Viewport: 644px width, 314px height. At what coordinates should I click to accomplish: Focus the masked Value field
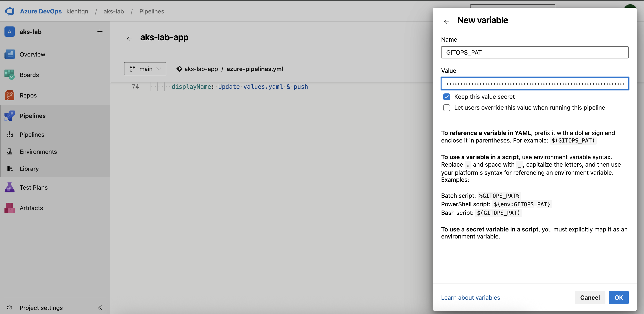(535, 84)
